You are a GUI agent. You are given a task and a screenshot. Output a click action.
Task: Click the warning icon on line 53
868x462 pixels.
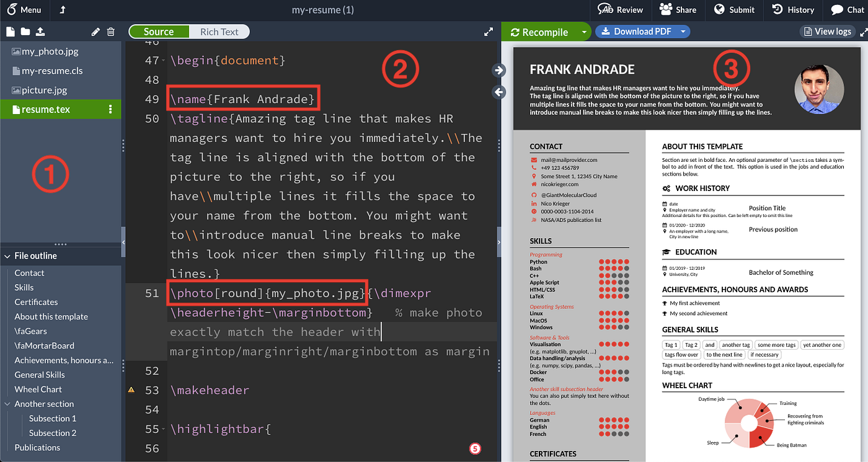(131, 390)
